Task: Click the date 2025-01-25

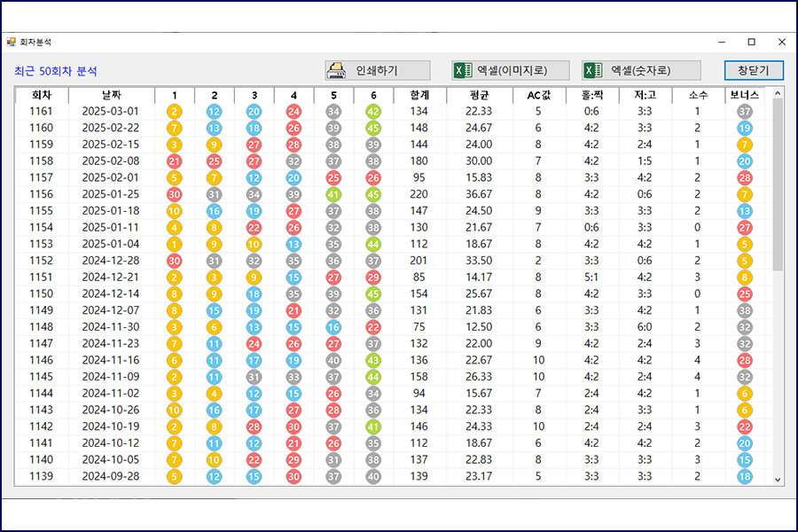Action: point(111,194)
